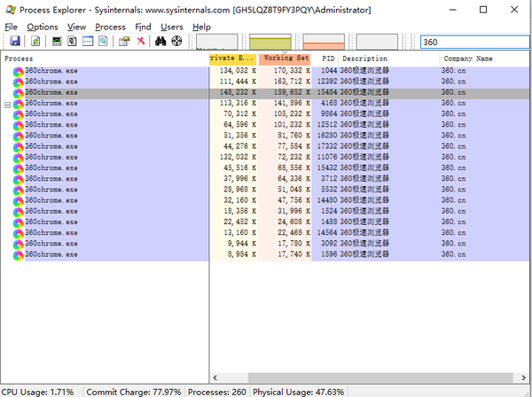Click the yellow commit history mini graph
This screenshot has width=532, height=397.
270,42
